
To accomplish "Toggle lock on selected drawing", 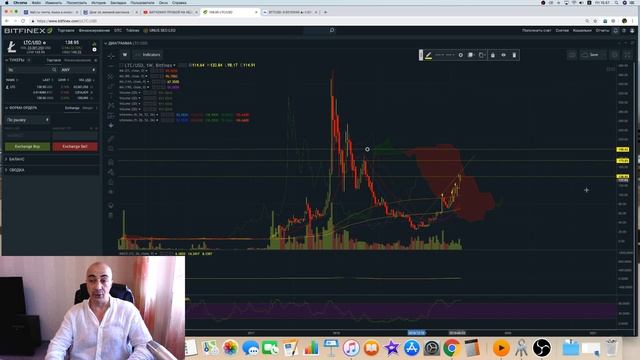I will click(x=493, y=55).
